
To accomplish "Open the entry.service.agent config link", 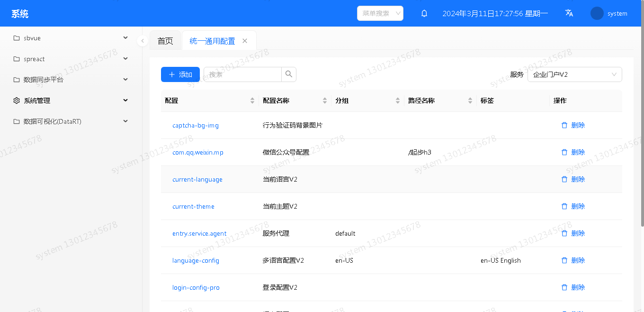I will tap(199, 233).
